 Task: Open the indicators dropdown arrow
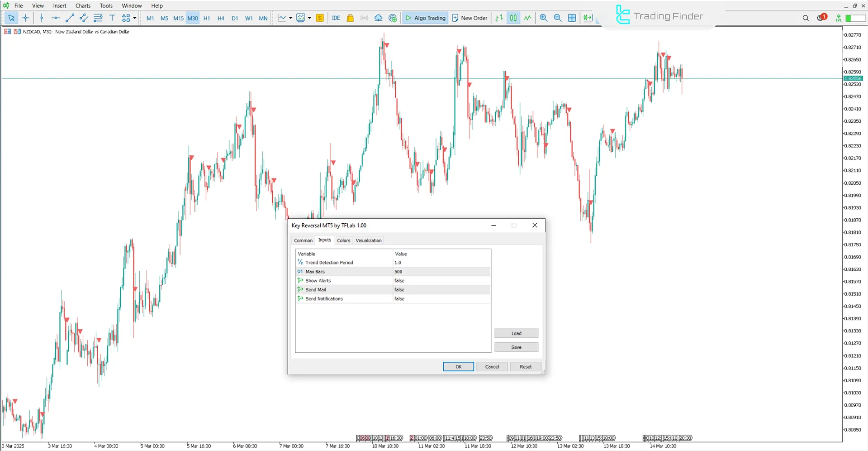[310, 18]
